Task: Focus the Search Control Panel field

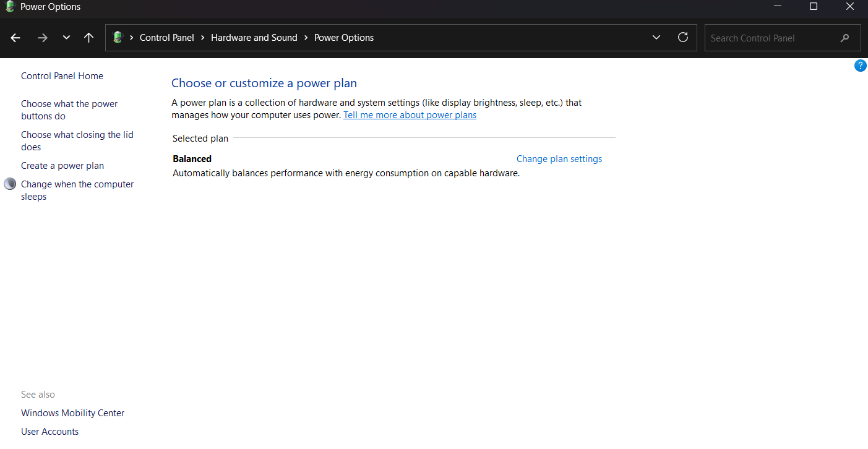Action: click(x=783, y=38)
